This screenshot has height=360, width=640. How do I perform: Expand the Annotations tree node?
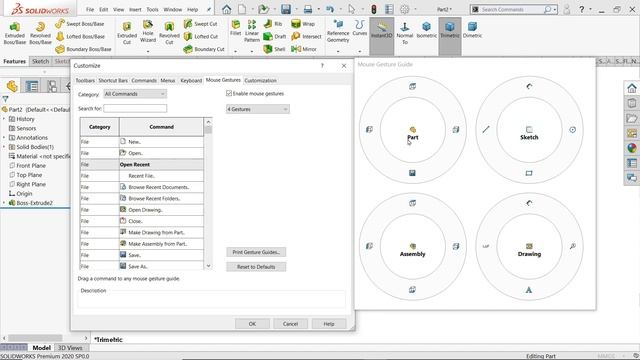click(4, 138)
